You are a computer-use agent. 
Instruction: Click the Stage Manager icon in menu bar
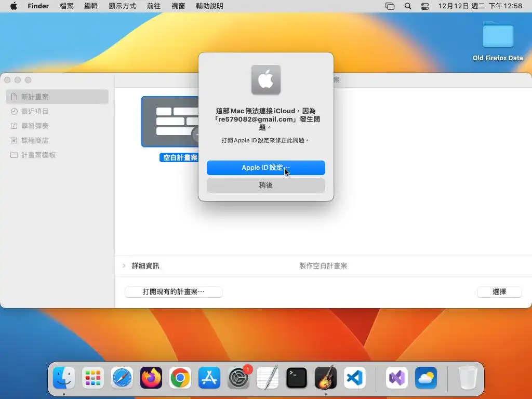(390, 6)
